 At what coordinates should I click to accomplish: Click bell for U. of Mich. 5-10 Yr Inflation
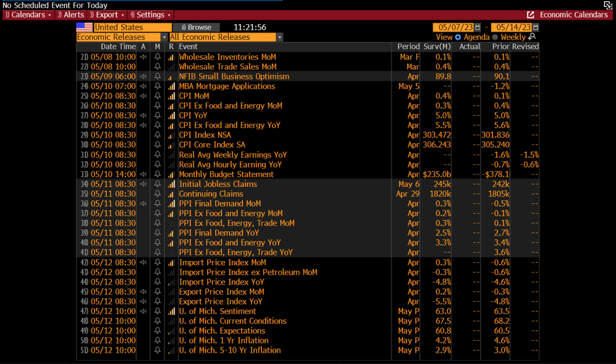pos(158,350)
